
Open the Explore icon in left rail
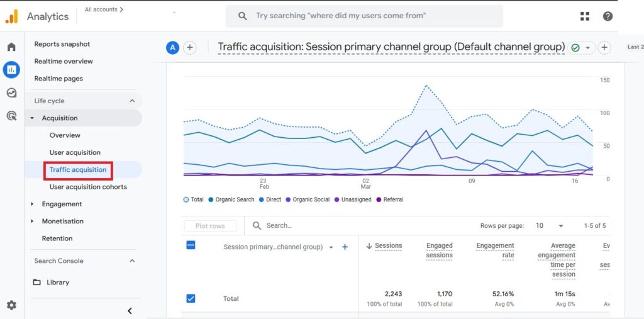click(11, 92)
